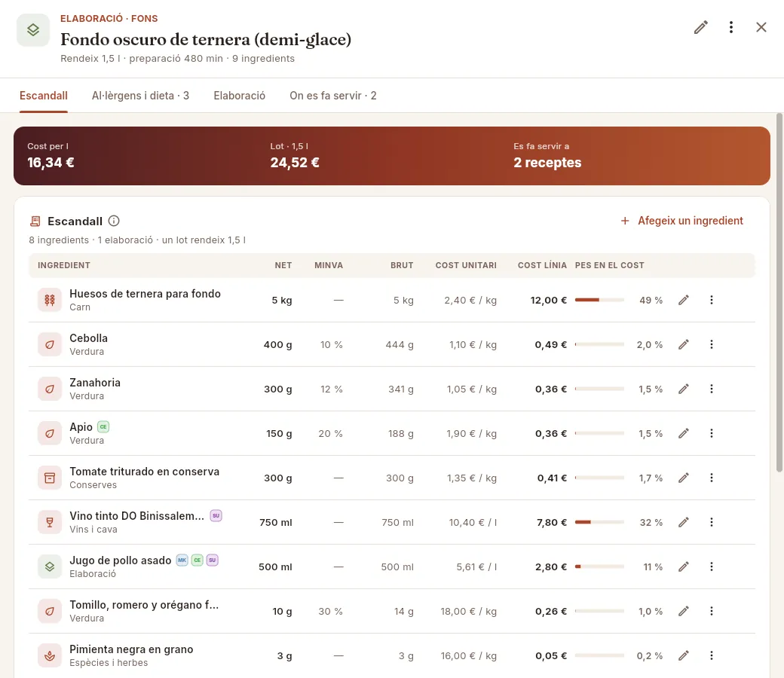Viewport: 784px width, 678px height.
Task: Switch to the Al·lèrgens i dieta tab
Action: [x=140, y=96]
